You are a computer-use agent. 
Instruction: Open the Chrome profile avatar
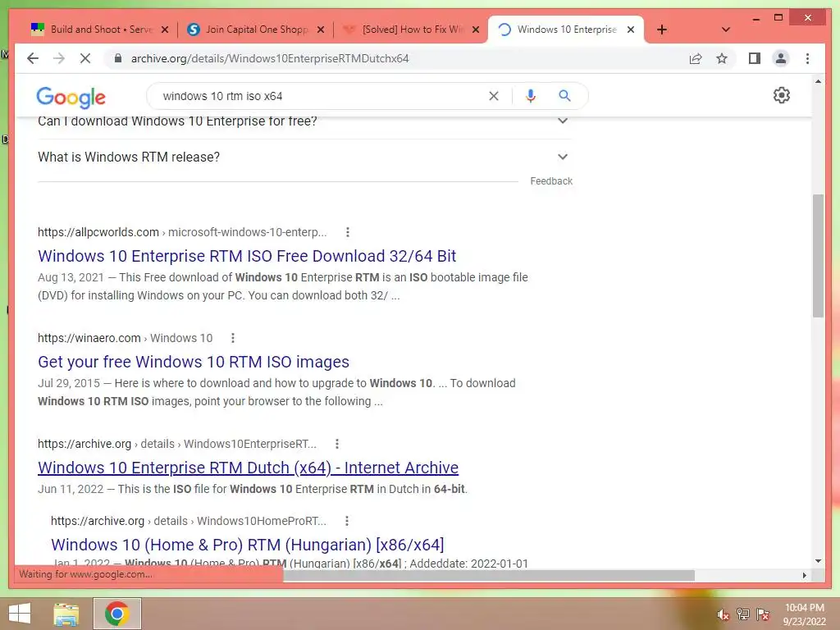click(781, 58)
